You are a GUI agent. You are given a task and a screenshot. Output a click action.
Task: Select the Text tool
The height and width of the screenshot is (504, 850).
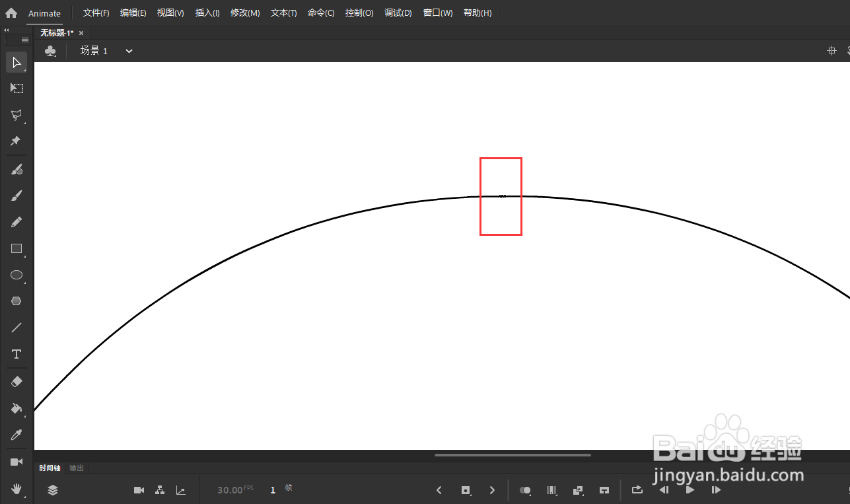[x=17, y=355]
